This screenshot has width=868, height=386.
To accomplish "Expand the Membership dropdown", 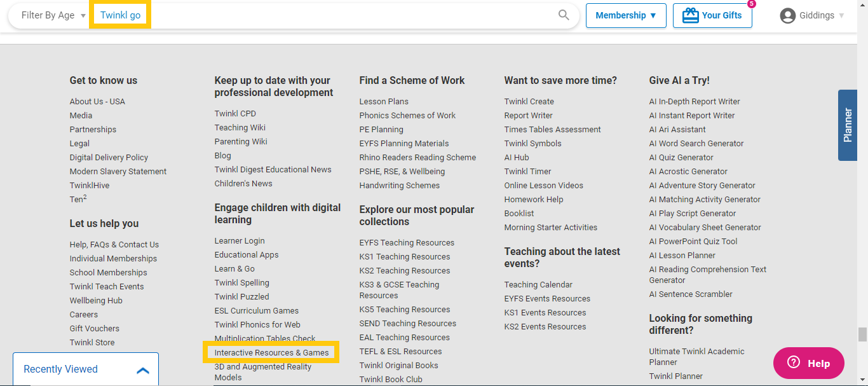I will click(626, 15).
